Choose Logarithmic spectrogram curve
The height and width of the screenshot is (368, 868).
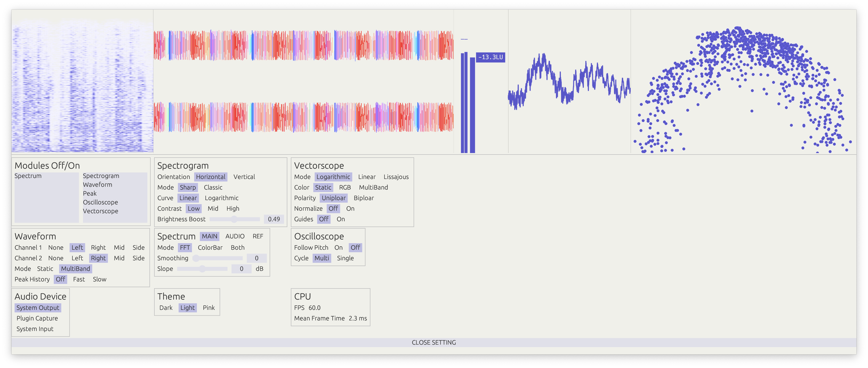(221, 198)
